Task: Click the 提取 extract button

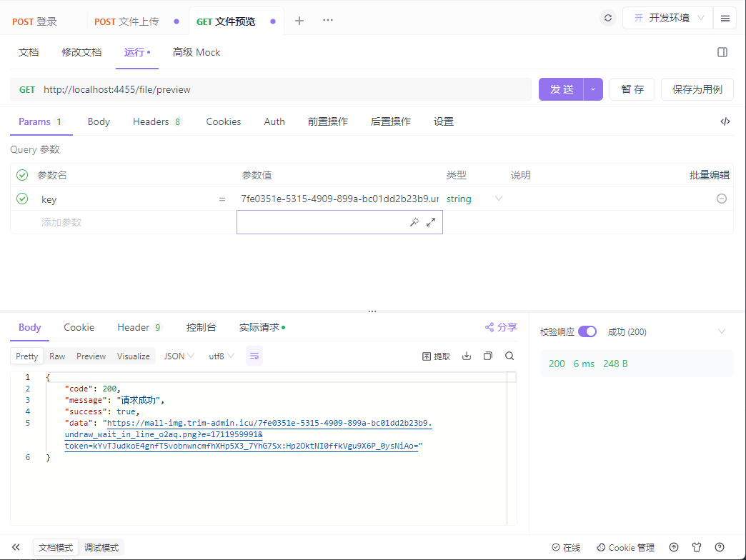Action: tap(436, 356)
